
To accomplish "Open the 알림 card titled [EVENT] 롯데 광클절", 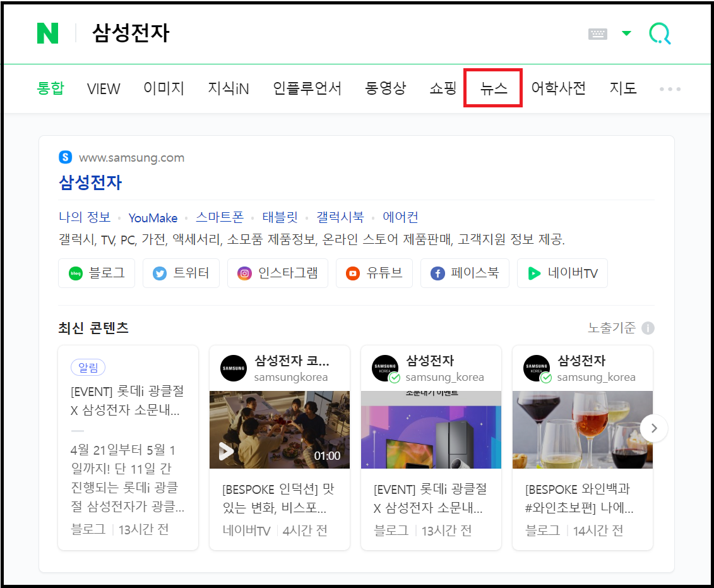I will coord(127,400).
